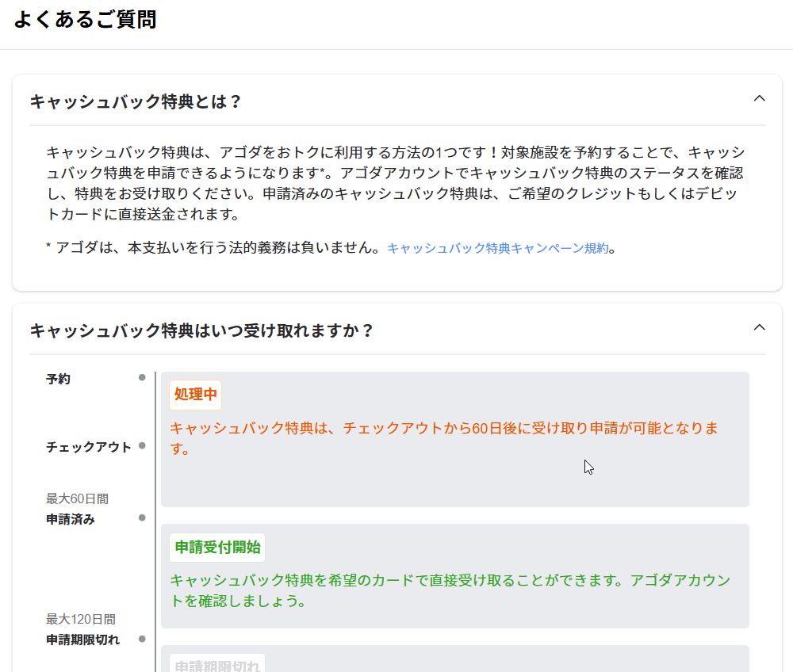Click the 'キャッシュバック特典はいつ受け取れますか？' question title
Viewport: 793px width, 672px height.
[x=201, y=330]
